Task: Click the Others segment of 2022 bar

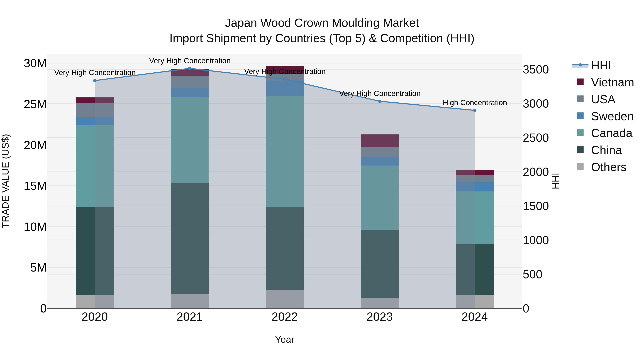Action: pos(284,299)
